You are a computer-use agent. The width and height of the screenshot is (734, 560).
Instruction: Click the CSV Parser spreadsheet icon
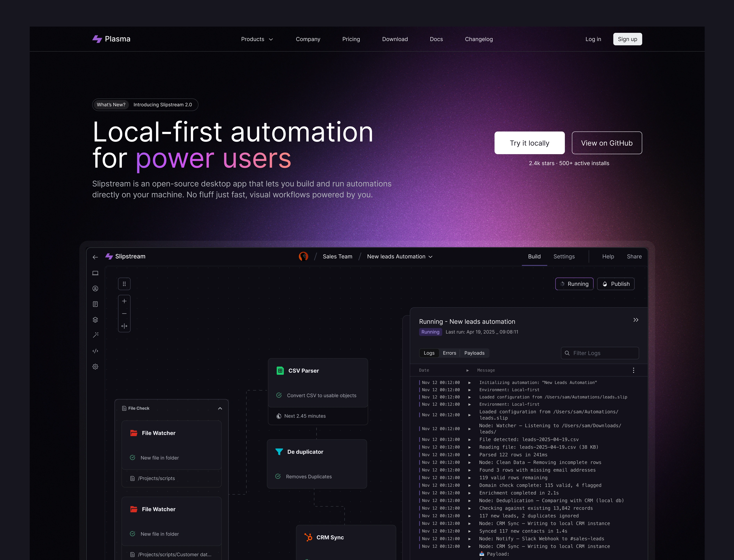[x=280, y=371]
